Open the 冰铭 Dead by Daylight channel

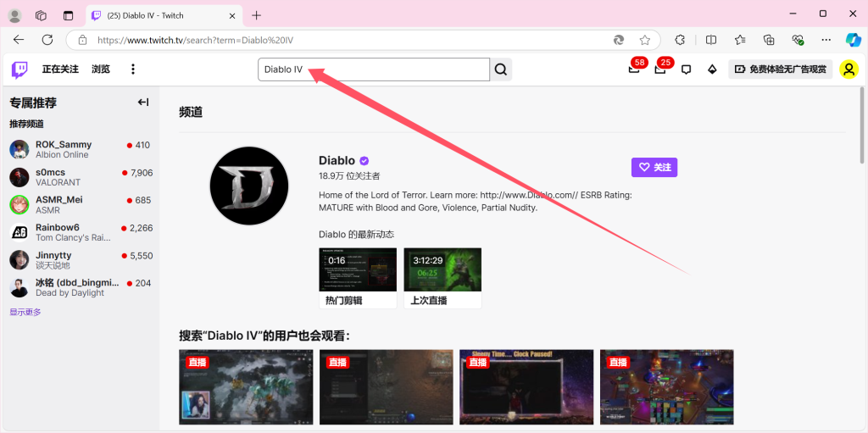point(81,288)
